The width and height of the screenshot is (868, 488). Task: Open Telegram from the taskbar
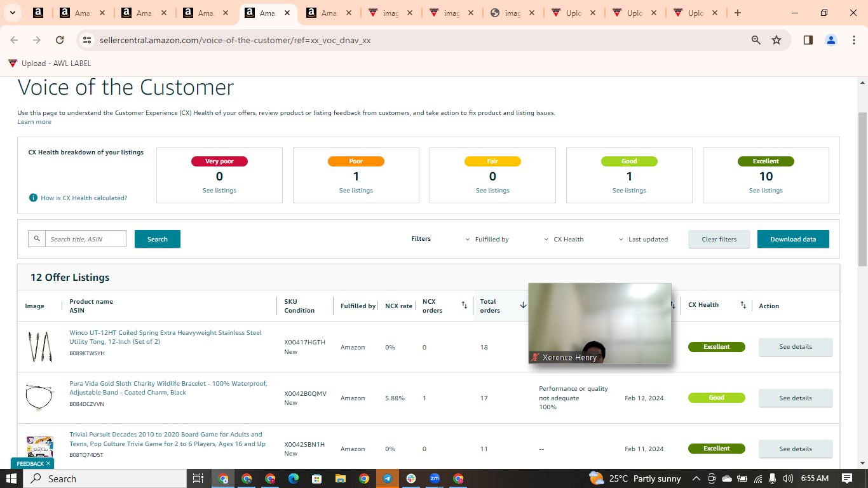tap(388, 478)
